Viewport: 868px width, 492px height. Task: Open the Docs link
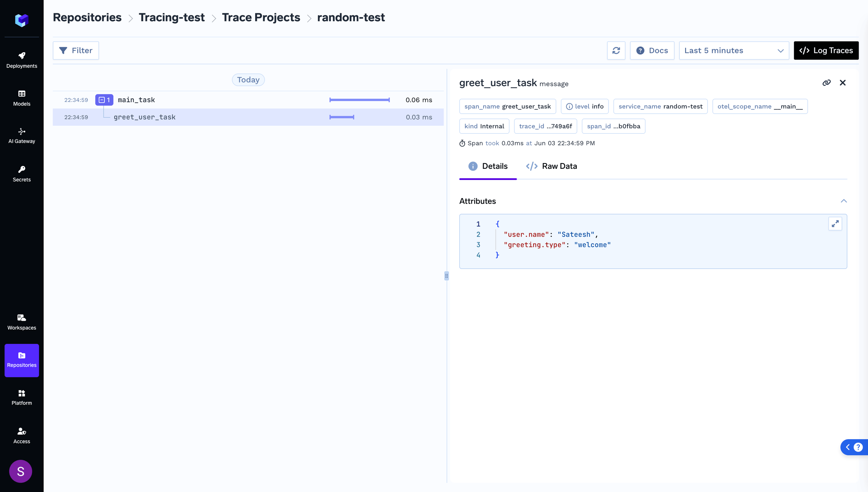[652, 50]
